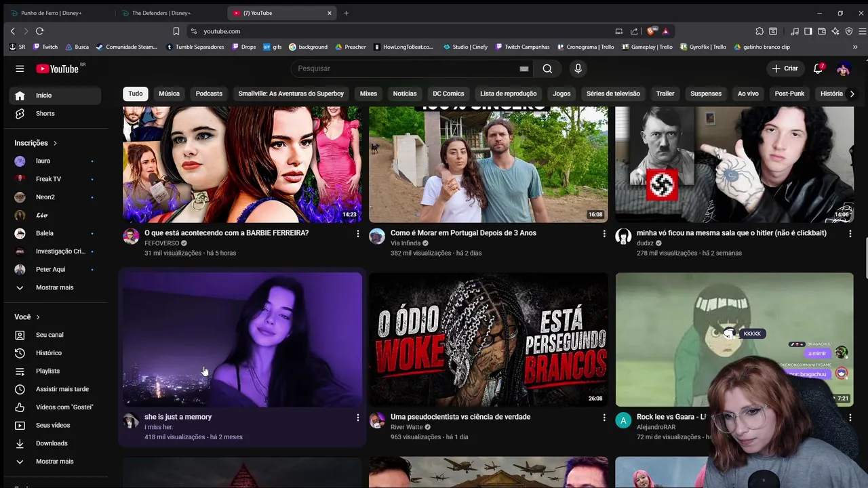Toggle the browser sidebar panel icon

pyautogui.click(x=808, y=31)
